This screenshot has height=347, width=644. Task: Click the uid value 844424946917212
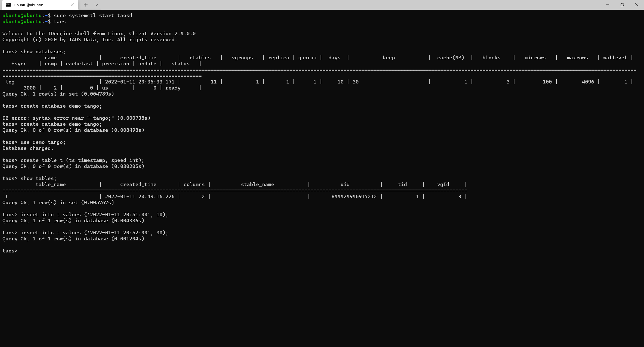pos(354,196)
